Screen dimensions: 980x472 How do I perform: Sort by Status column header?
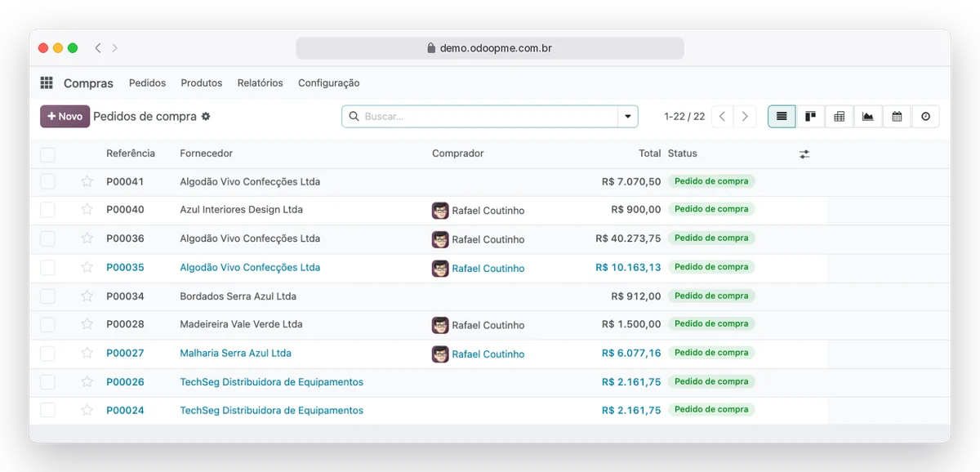click(x=683, y=154)
